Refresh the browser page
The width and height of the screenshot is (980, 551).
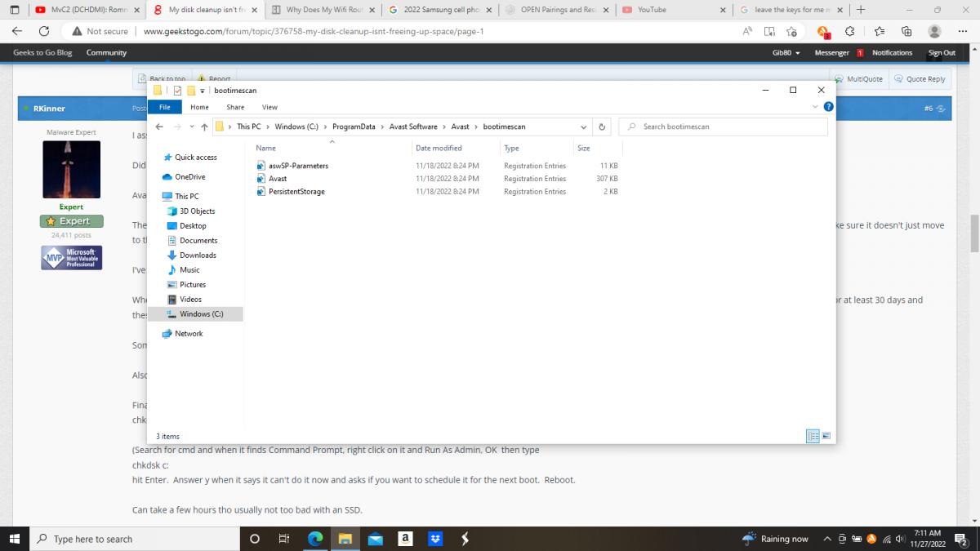click(x=44, y=31)
